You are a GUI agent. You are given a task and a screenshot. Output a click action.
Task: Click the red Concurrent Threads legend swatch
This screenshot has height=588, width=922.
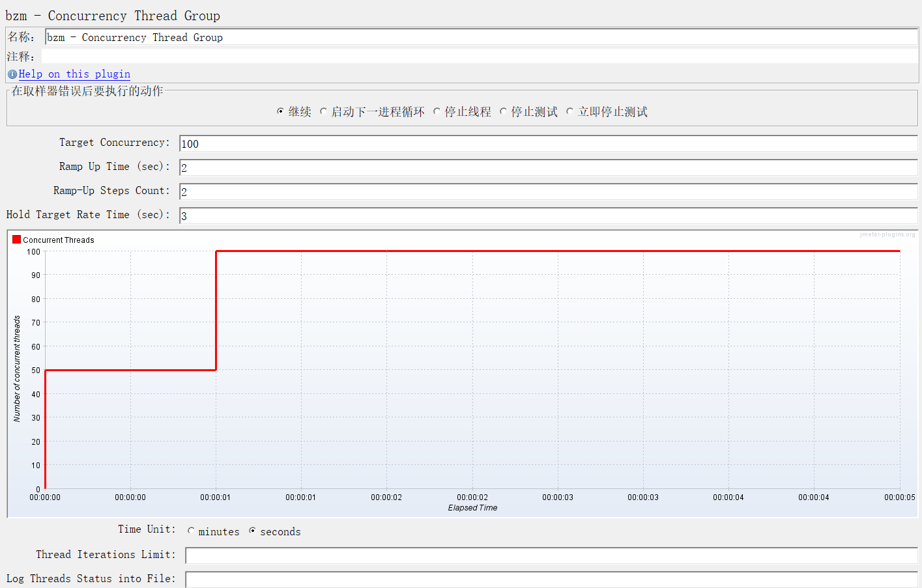17,240
